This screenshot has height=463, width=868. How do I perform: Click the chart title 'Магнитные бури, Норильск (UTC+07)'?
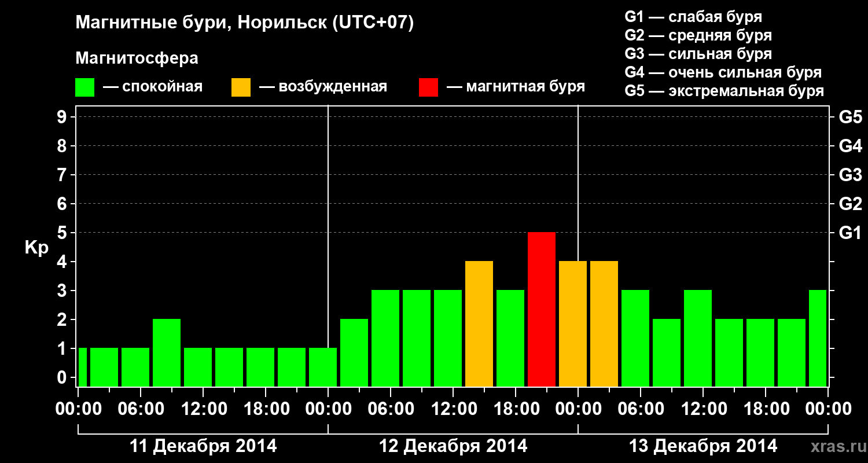[x=245, y=23]
